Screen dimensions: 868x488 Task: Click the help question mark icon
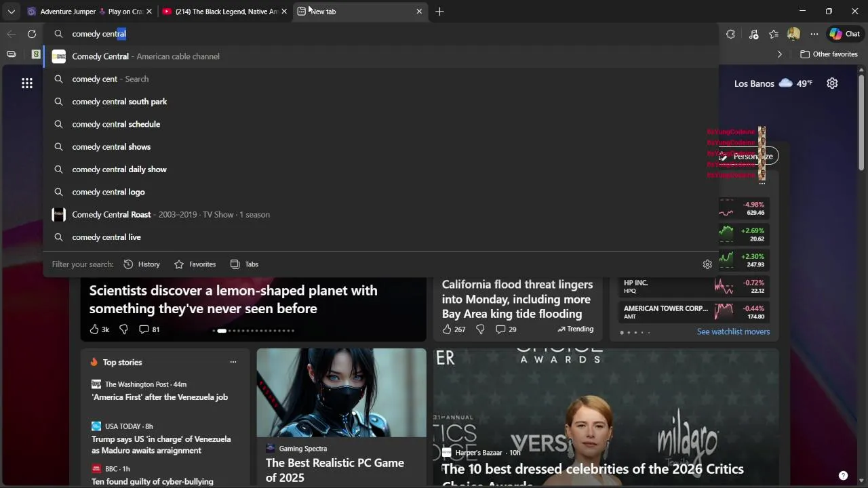(843, 476)
